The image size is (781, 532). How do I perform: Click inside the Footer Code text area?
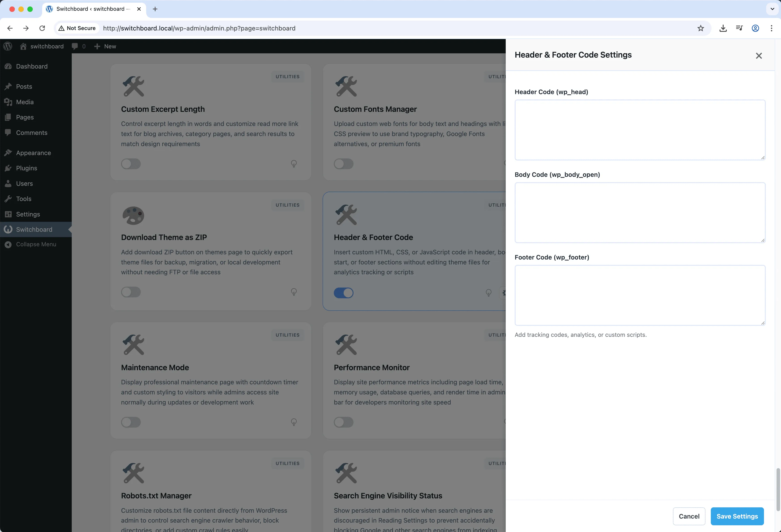640,295
